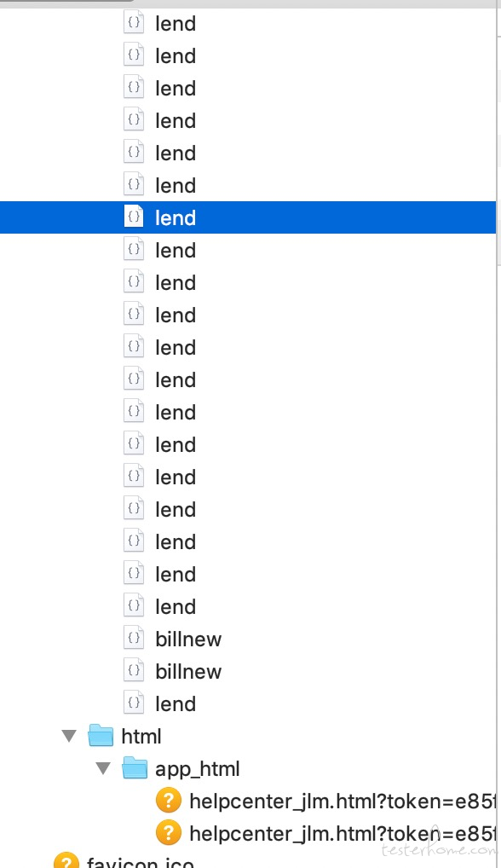The image size is (501, 868).
Task: Open the first helpcenter_jlm.html?token entry
Action: [342, 801]
